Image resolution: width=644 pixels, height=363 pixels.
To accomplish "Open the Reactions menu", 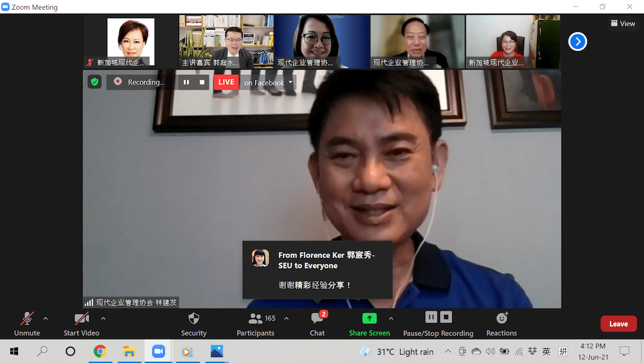I will pos(501,324).
